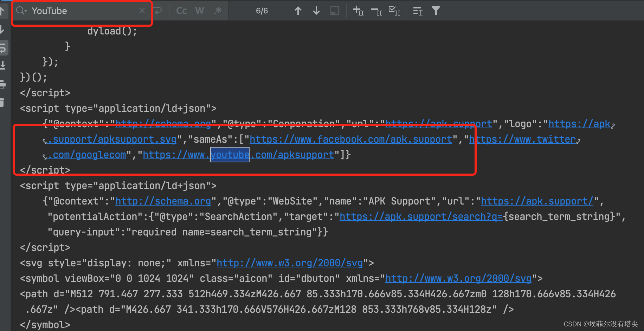This screenshot has height=331, width=644.
Task: Go to previous occurrence with up arrow
Action: point(298,11)
